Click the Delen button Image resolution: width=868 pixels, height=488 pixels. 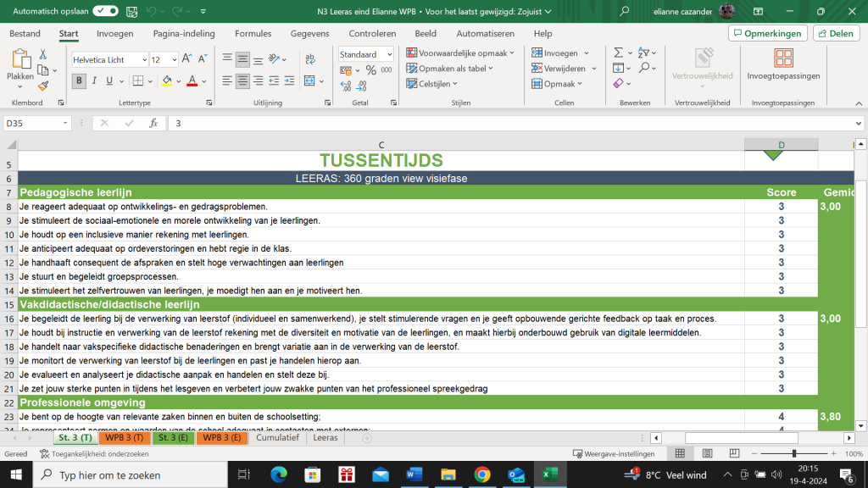click(836, 32)
